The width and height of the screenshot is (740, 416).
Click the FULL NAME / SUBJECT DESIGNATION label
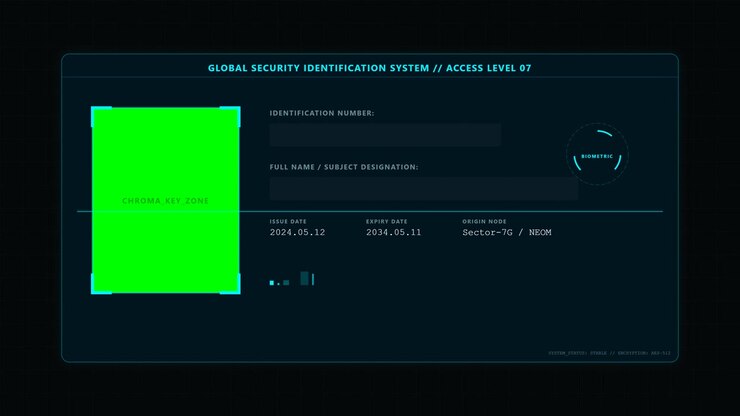[x=344, y=167]
